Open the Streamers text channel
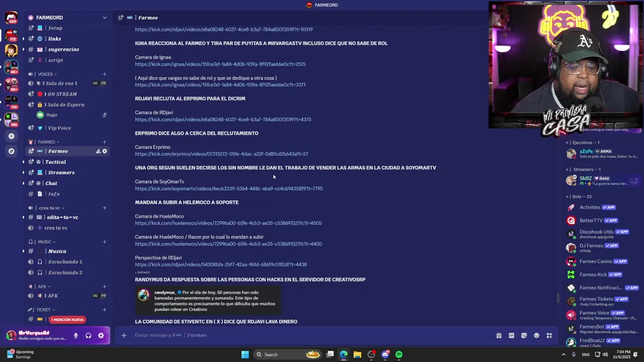Viewport: 644px width, 362px height. 67,172
